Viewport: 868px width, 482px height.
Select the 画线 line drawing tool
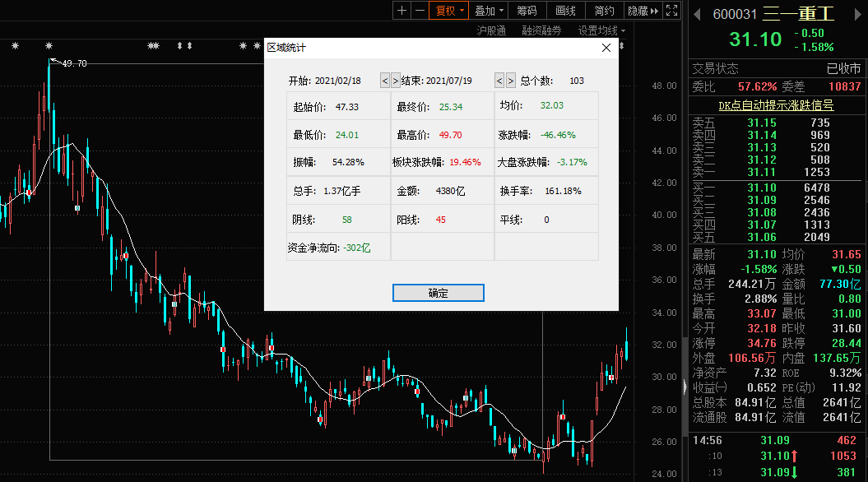(565, 10)
